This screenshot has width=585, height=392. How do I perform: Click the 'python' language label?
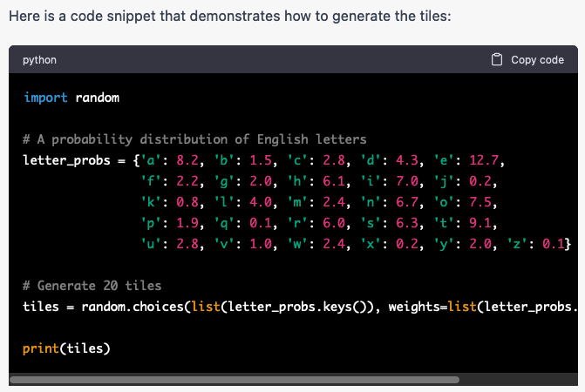coord(39,60)
